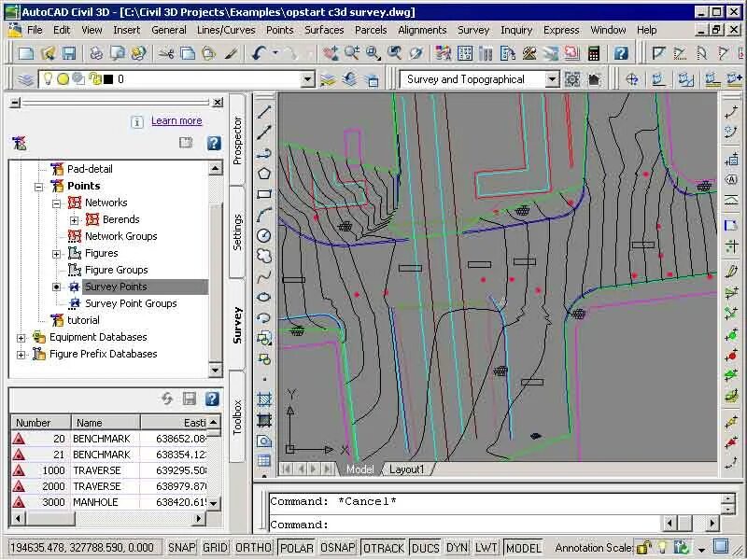The image size is (747, 560).
Task: Click the refresh icon in the points list panel
Action: 166,399
